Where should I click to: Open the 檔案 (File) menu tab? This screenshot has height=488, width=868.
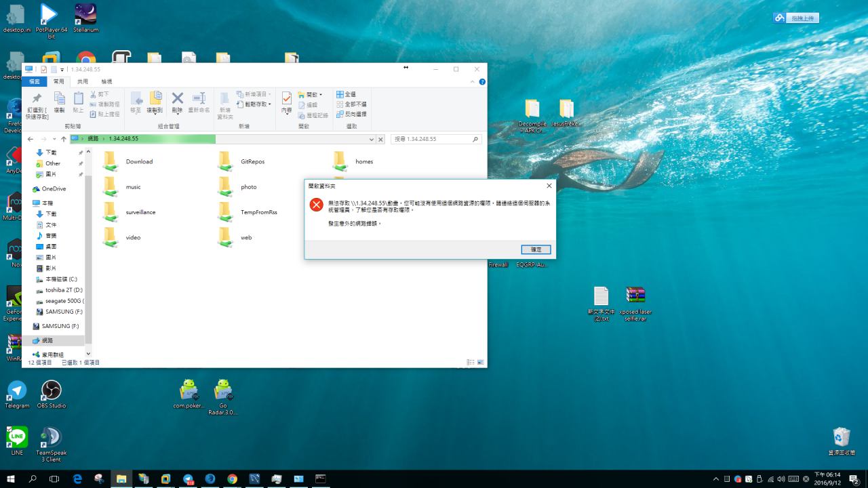click(x=34, y=81)
